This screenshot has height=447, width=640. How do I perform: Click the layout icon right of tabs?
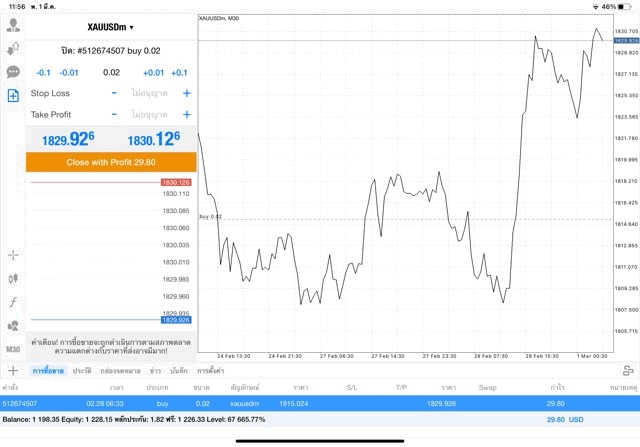(628, 371)
